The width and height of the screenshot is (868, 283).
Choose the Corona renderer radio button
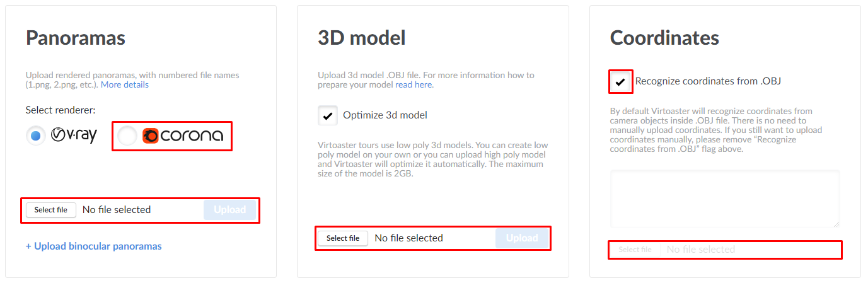click(127, 136)
